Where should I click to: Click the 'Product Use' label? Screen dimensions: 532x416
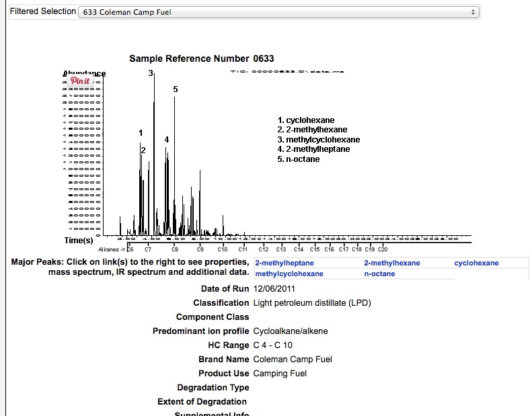(223, 374)
